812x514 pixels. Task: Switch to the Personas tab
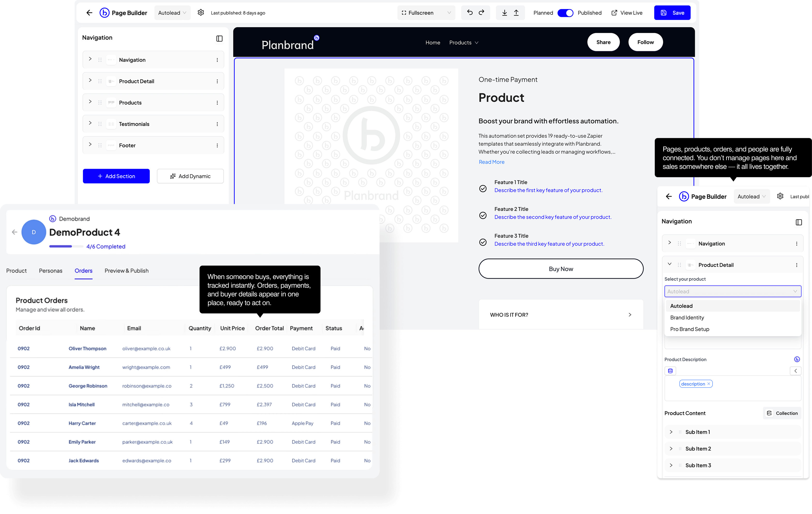[x=51, y=270]
